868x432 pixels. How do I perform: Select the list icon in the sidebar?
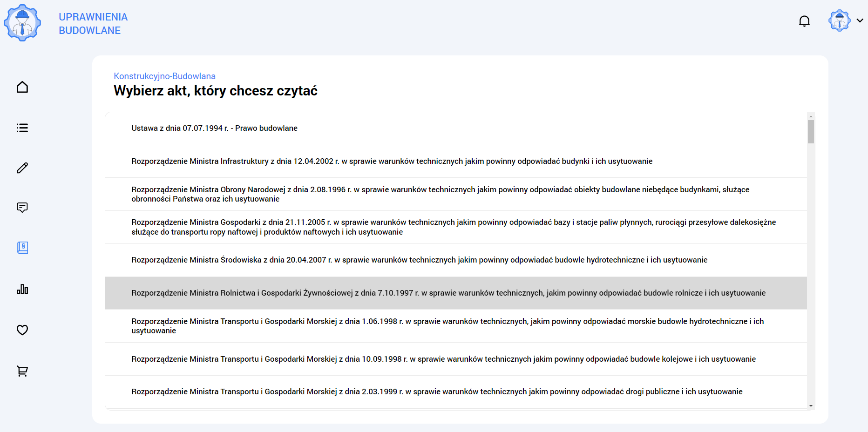pyautogui.click(x=22, y=128)
